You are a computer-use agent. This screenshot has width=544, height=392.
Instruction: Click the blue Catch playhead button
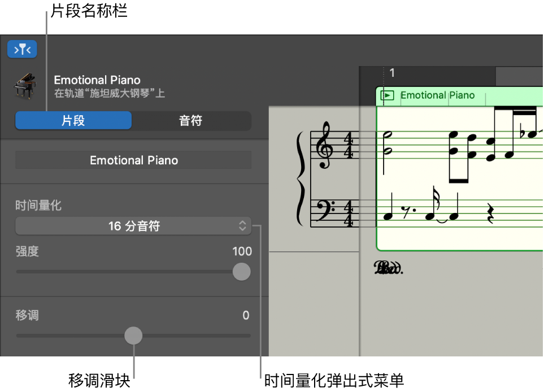click(22, 50)
